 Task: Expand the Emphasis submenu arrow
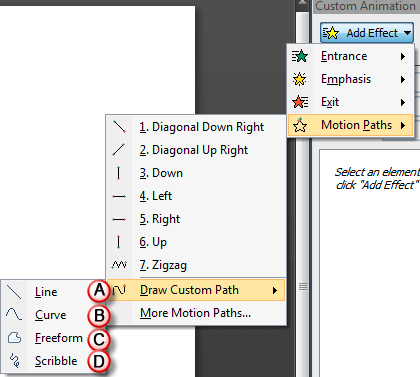403,79
